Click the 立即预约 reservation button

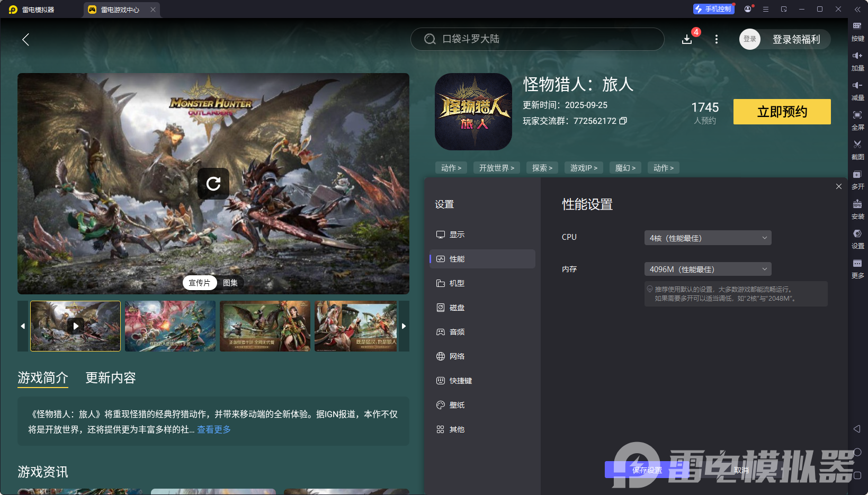click(x=782, y=112)
